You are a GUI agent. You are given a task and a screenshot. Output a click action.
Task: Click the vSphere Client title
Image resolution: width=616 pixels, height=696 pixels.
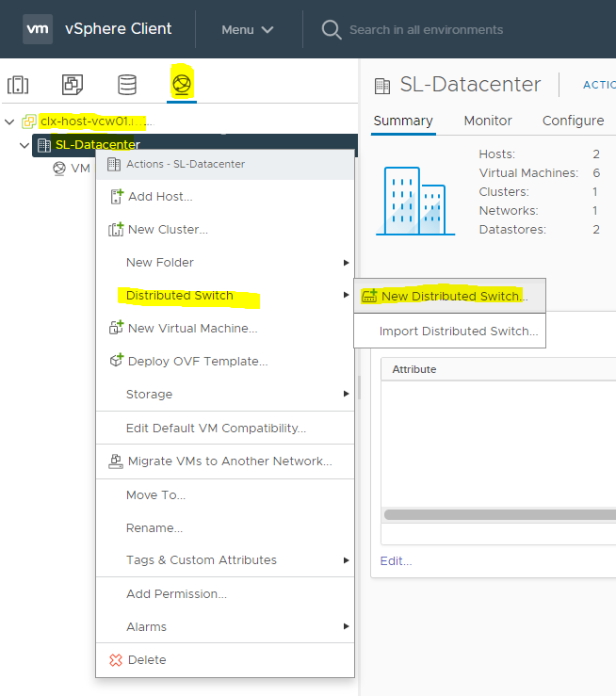pos(118,29)
